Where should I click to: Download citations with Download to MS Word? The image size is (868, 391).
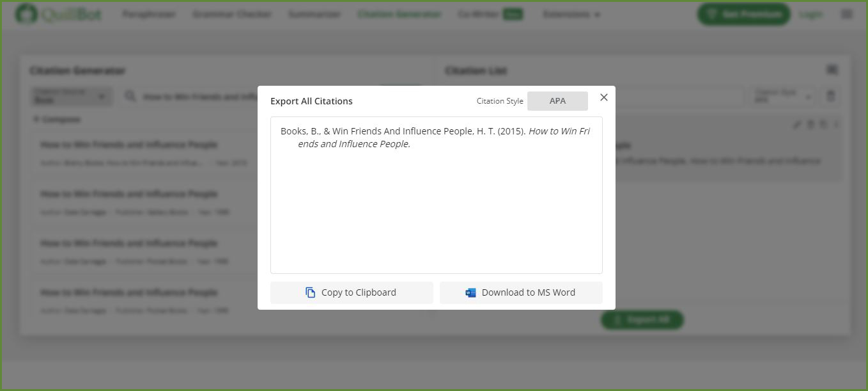521,292
